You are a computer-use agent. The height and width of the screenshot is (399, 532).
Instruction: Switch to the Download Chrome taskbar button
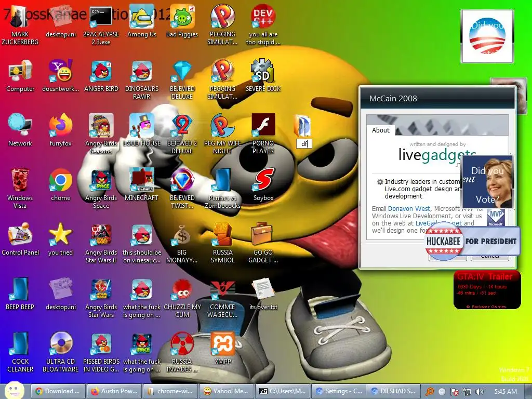click(58, 391)
